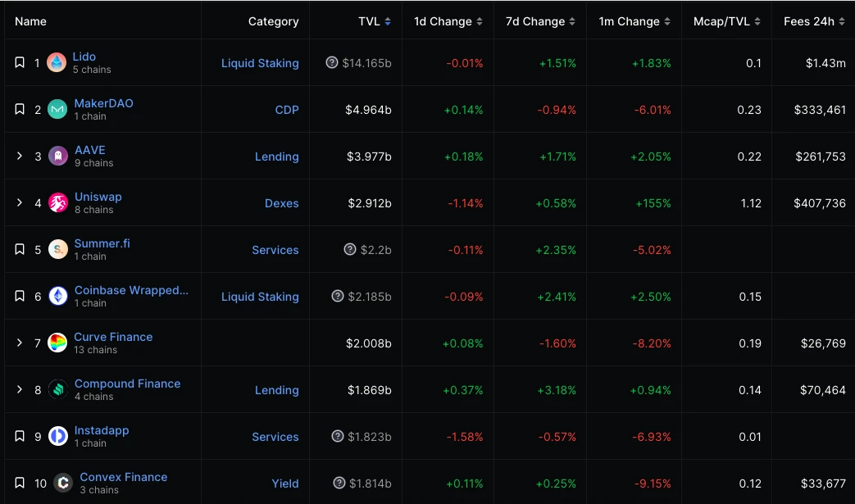The image size is (855, 504).
Task: Open the Dexes category link
Action: pos(281,203)
